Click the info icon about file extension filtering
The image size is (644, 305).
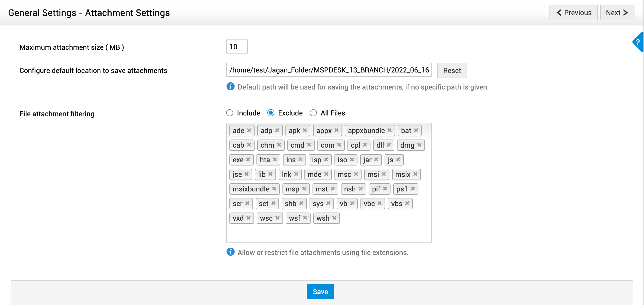coord(230,252)
